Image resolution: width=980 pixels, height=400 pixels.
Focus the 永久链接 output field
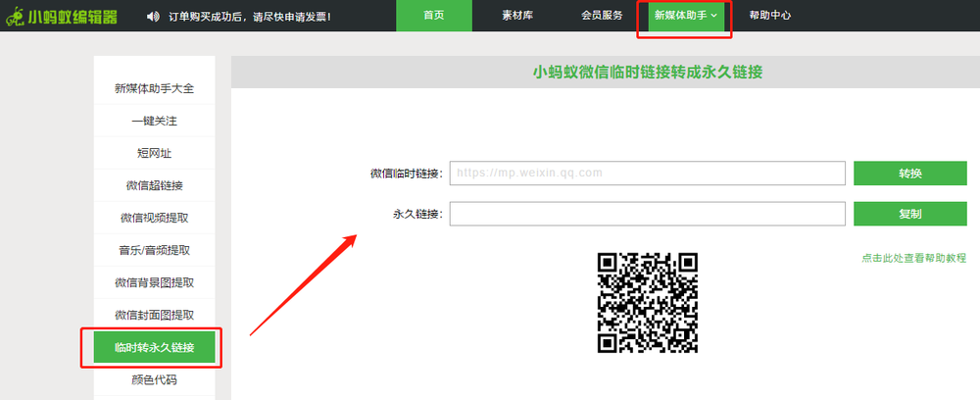point(648,214)
